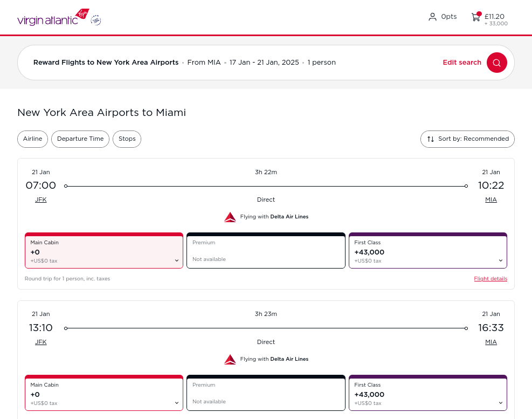Click the 17 Jan - 21 Jan, 2025 dates
Screen dimensions: 532x419
point(264,63)
